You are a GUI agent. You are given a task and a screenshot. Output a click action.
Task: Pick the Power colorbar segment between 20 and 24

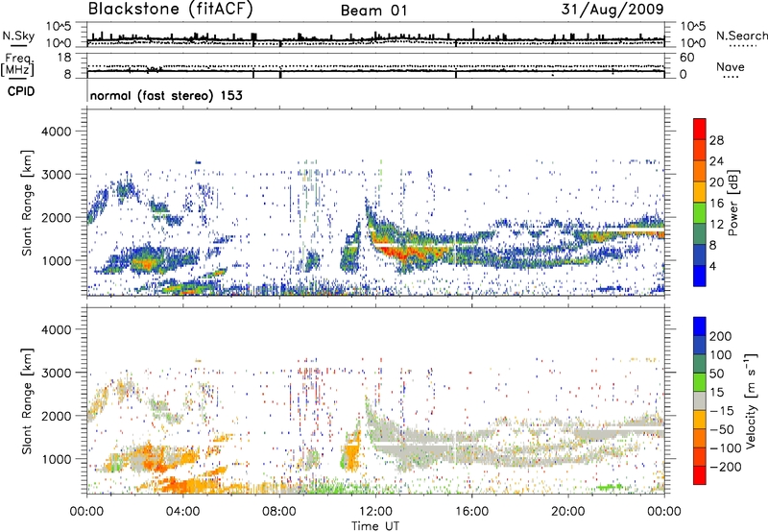[700, 171]
